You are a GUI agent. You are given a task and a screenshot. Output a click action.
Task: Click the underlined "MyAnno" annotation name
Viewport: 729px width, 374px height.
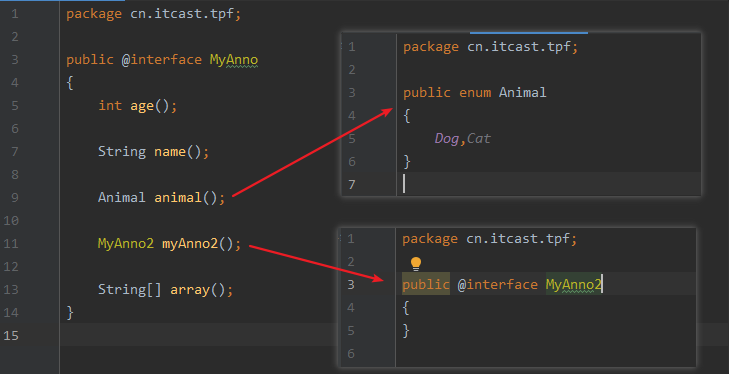point(233,60)
